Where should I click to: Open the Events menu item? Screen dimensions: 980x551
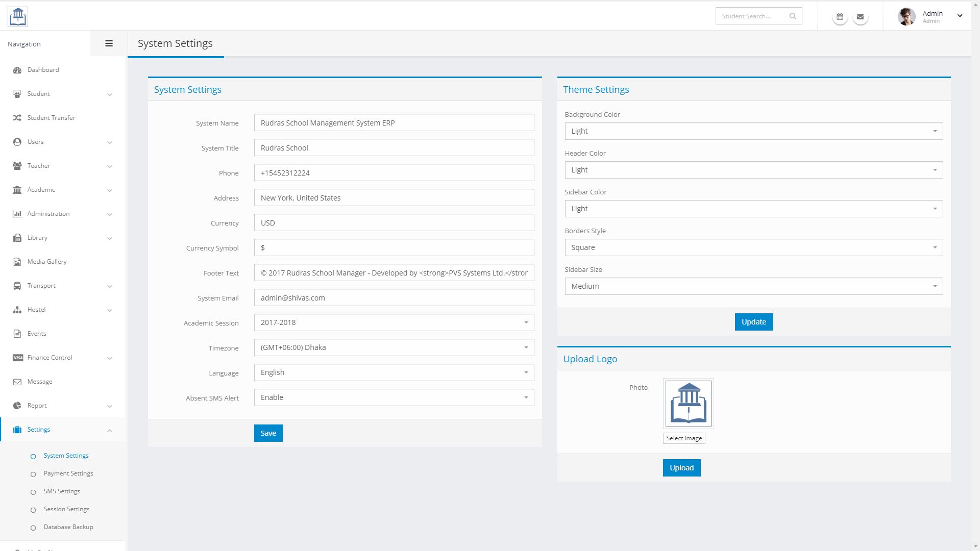(x=37, y=334)
